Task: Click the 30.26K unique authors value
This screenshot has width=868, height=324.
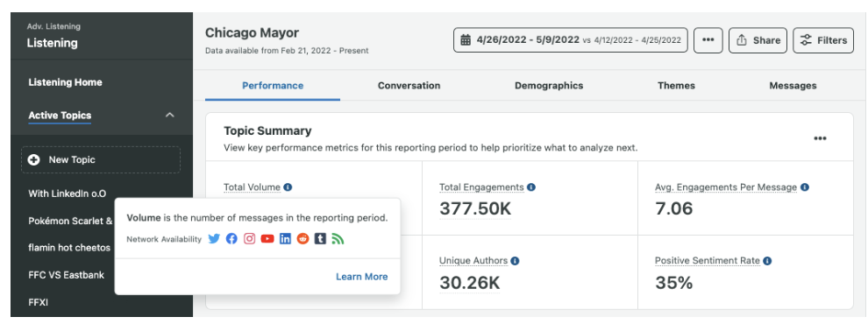Action: pos(470,283)
